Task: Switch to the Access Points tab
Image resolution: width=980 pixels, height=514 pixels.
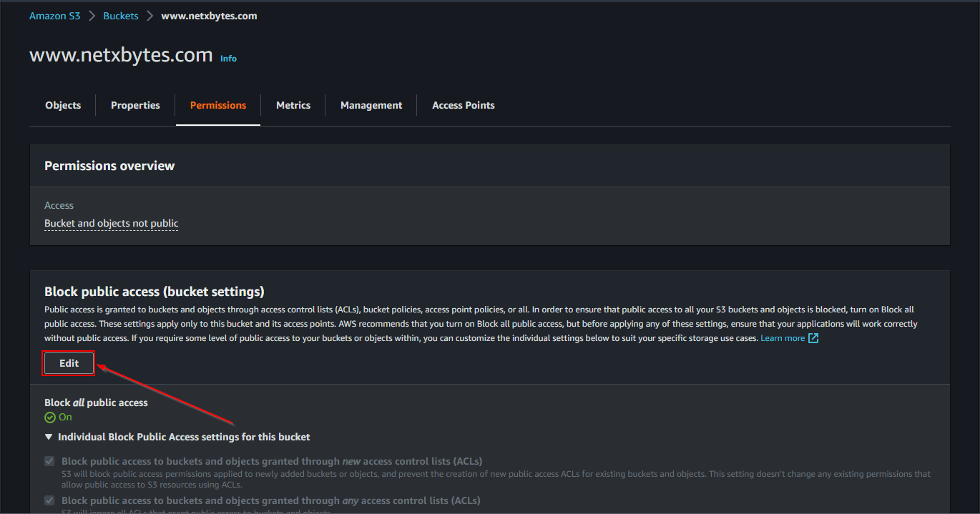Action: [x=464, y=105]
